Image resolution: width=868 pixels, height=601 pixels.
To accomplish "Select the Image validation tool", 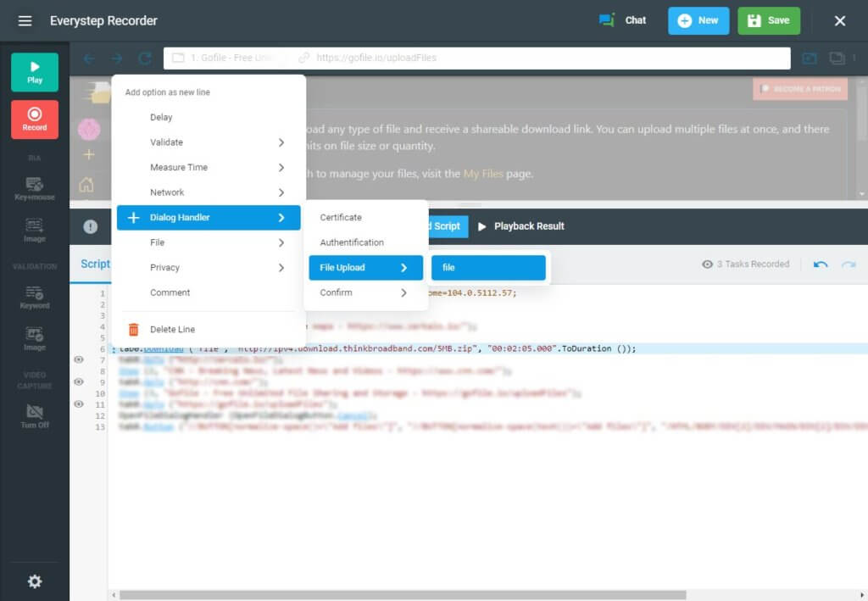I will pos(34,339).
